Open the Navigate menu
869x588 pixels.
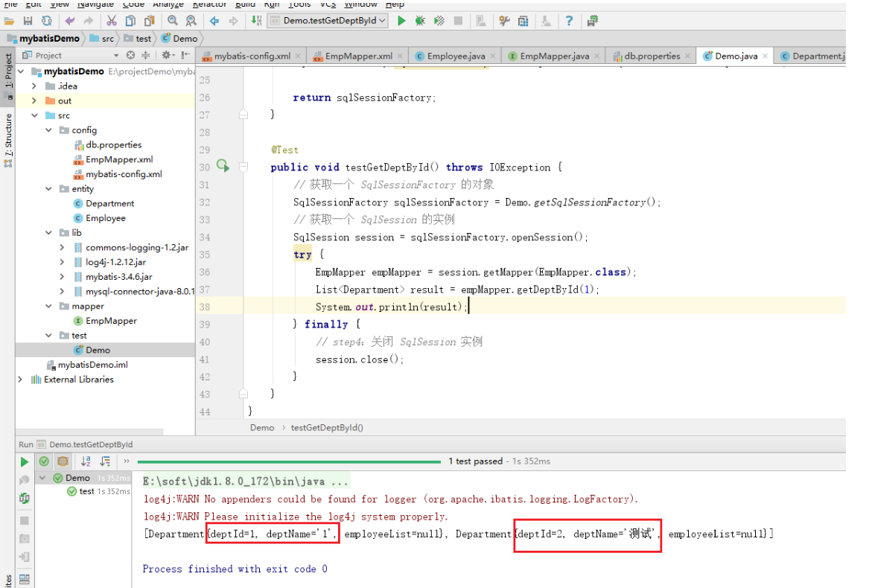pos(95,4)
